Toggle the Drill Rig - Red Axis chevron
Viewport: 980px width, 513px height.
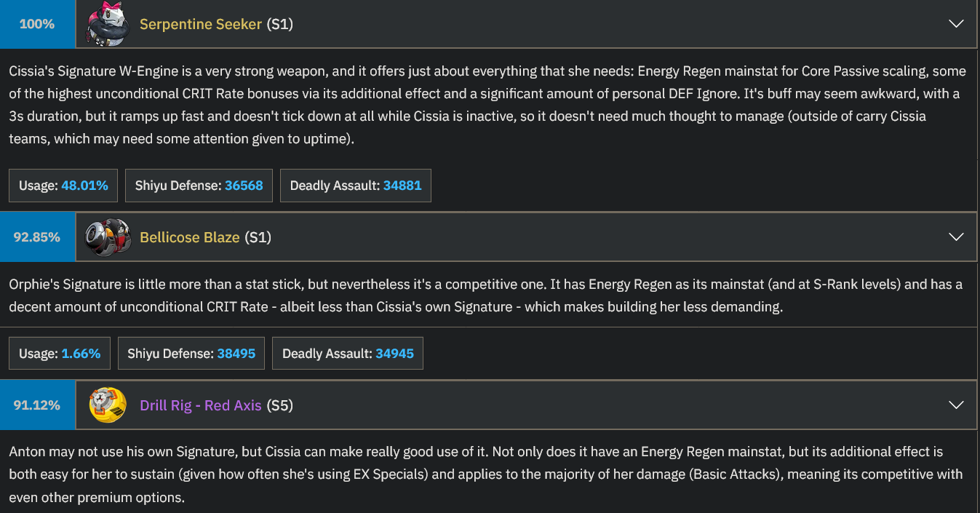coord(957,405)
